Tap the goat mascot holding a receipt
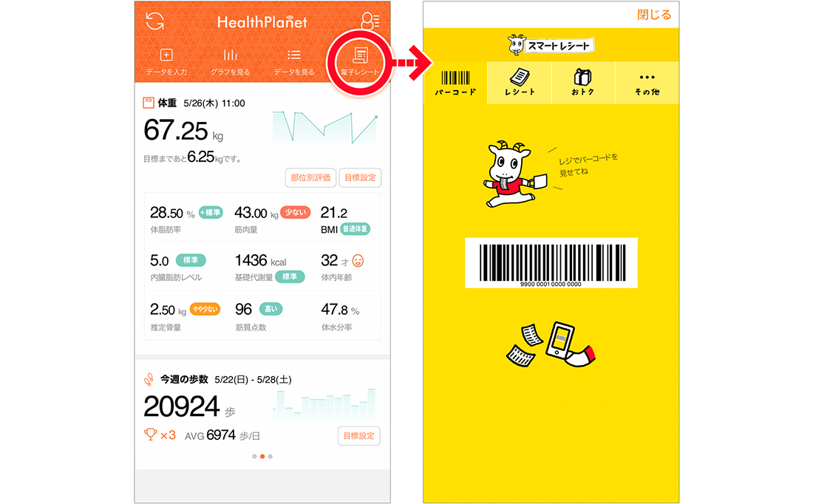This screenshot has width=813, height=504. (x=514, y=174)
